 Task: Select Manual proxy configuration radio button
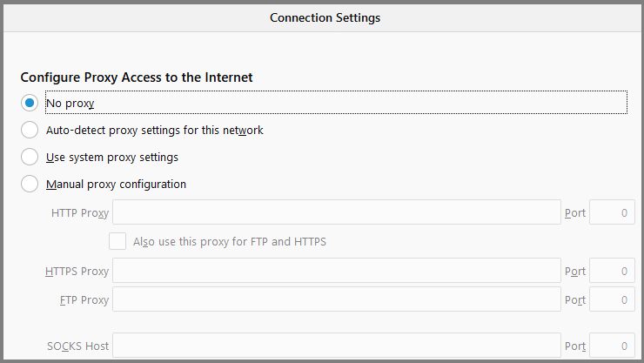click(30, 184)
